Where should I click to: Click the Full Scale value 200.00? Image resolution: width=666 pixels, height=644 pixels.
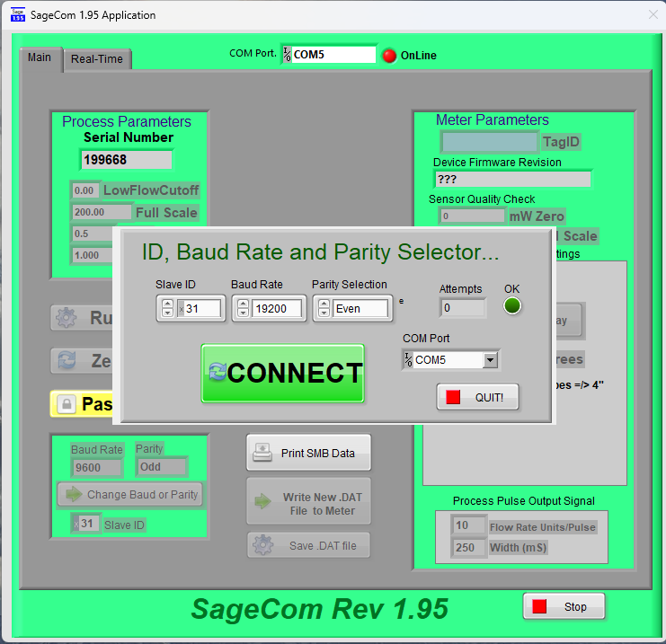pos(101,212)
